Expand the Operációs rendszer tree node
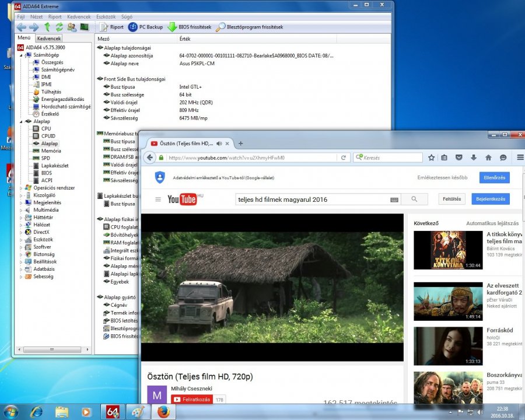 point(21,188)
